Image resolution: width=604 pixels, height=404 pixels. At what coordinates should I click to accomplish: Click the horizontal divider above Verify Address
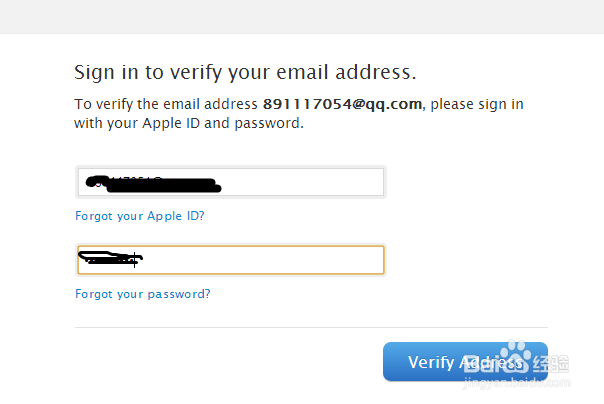(x=311, y=327)
